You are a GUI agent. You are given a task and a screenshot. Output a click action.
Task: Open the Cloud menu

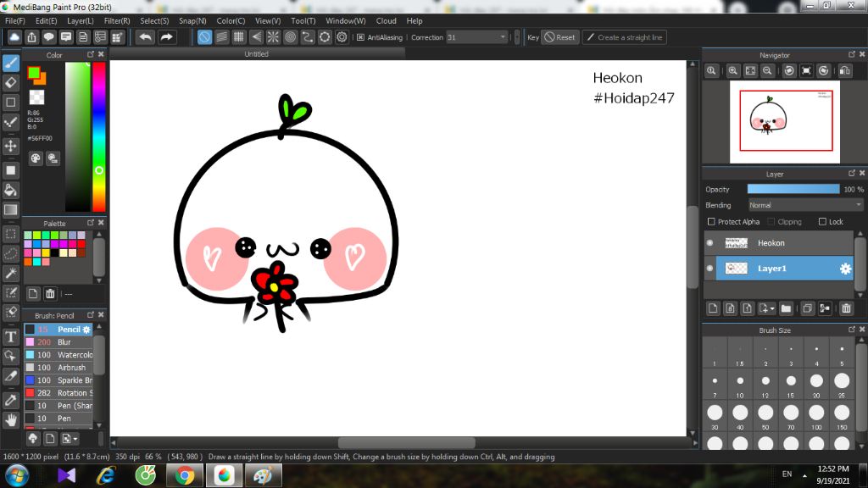point(386,21)
